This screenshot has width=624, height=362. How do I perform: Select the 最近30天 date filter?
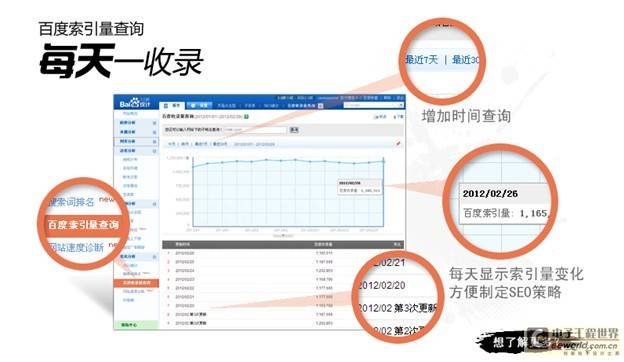220,144
